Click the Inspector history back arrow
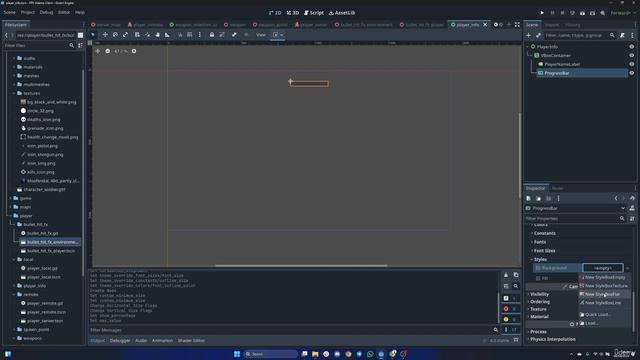The width and height of the screenshot is (640, 360). [616, 198]
